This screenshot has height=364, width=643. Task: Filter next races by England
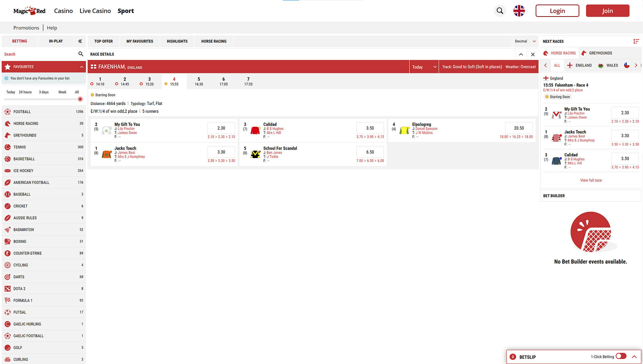pyautogui.click(x=579, y=65)
